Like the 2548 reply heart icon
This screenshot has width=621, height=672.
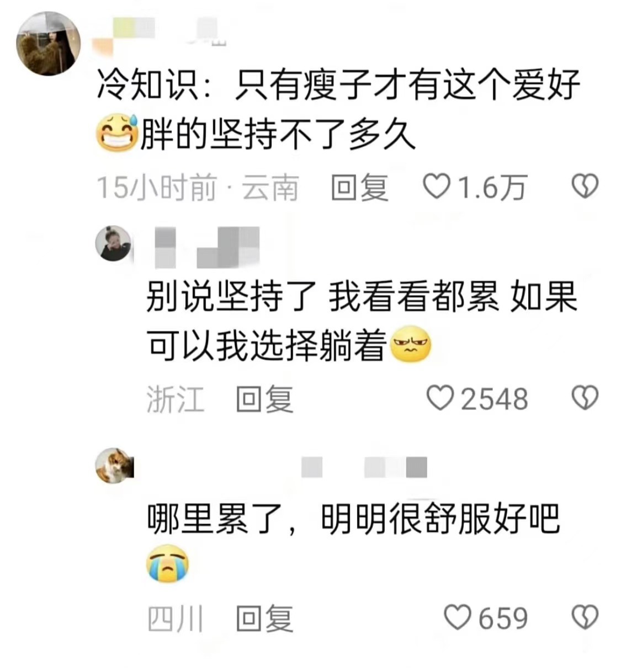pos(441,398)
